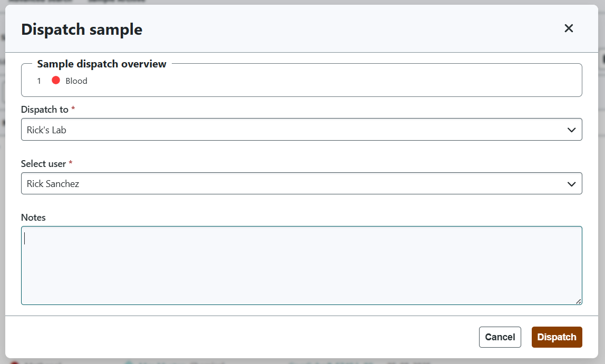Click the Dispatch sample dialog title
605x364 pixels.
[x=82, y=29]
